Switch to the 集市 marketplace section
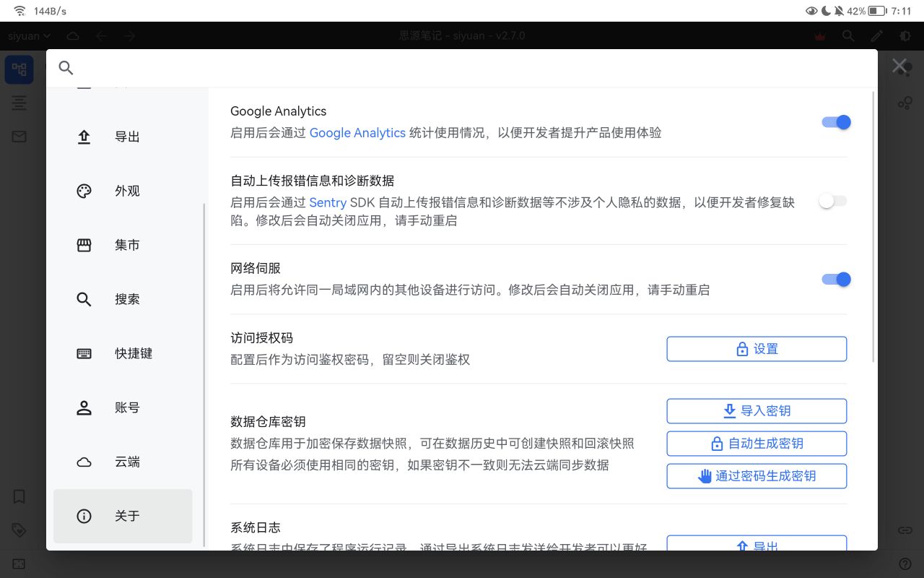Viewport: 924px width, 578px height. [123, 245]
